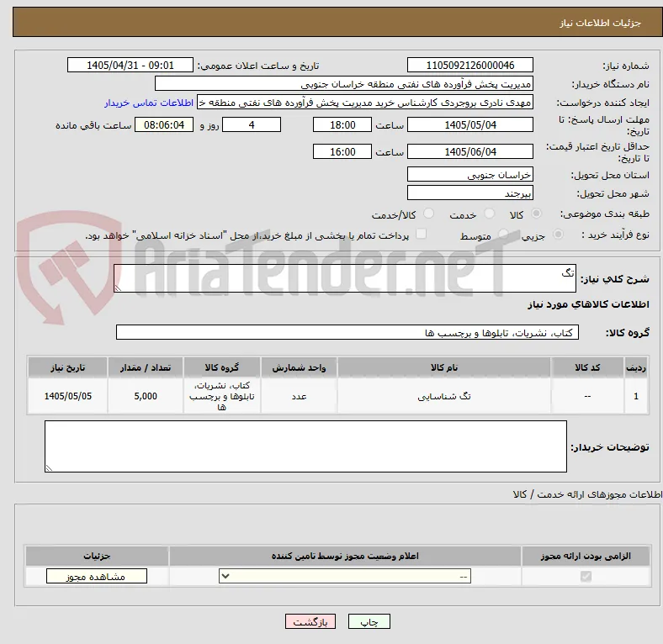Click the resize handle of description textarea
Image resolution: width=663 pixels, height=644 pixels.
pyautogui.click(x=118, y=288)
